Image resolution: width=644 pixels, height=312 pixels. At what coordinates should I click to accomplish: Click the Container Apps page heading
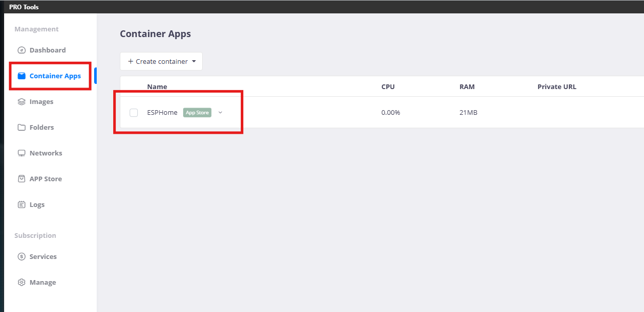[x=155, y=34]
